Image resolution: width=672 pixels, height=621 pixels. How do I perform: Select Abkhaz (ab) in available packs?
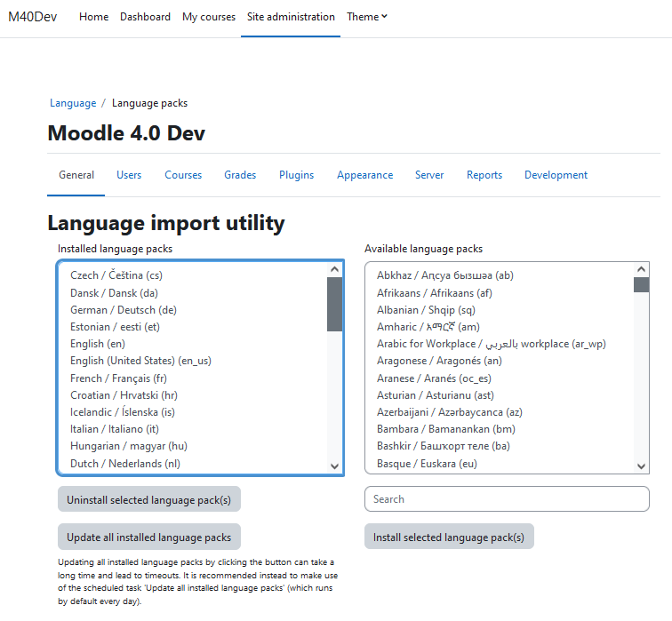[x=500, y=275]
